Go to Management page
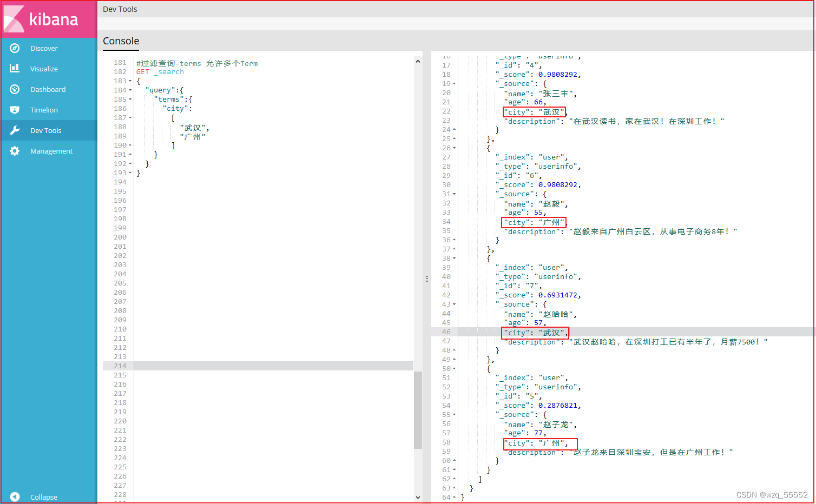The height and width of the screenshot is (504, 816). pyautogui.click(x=51, y=151)
